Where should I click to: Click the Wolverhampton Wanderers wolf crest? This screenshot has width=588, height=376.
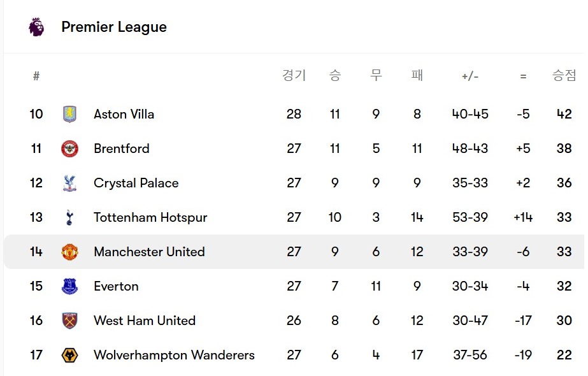(x=69, y=355)
